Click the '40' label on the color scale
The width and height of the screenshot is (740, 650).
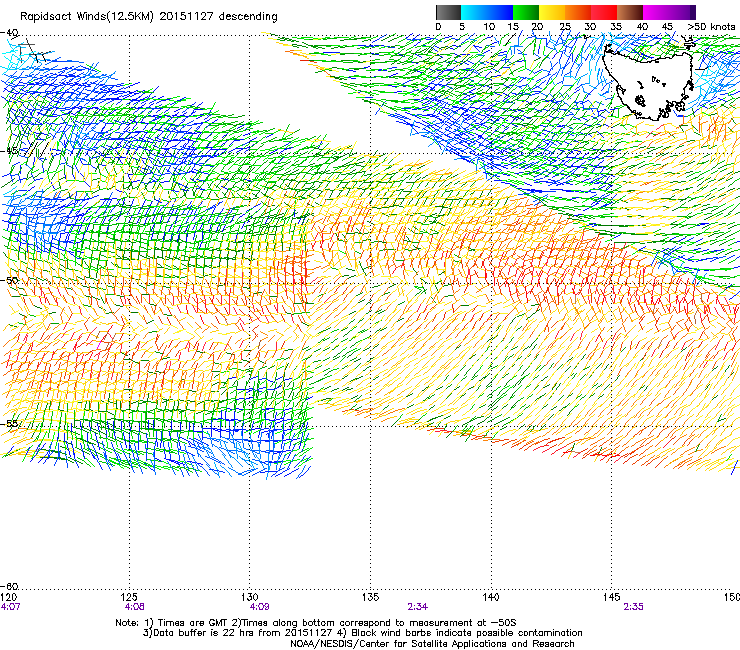[x=642, y=27]
